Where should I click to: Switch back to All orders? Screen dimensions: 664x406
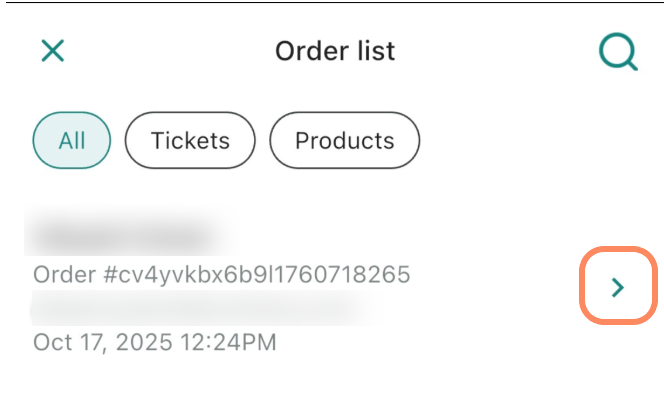pyautogui.click(x=72, y=141)
